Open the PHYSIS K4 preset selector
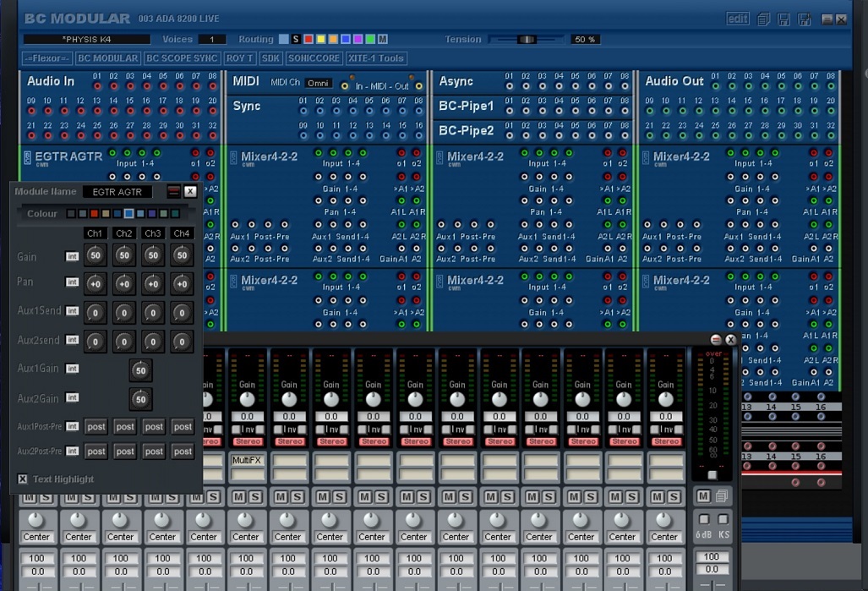 pyautogui.click(x=86, y=39)
